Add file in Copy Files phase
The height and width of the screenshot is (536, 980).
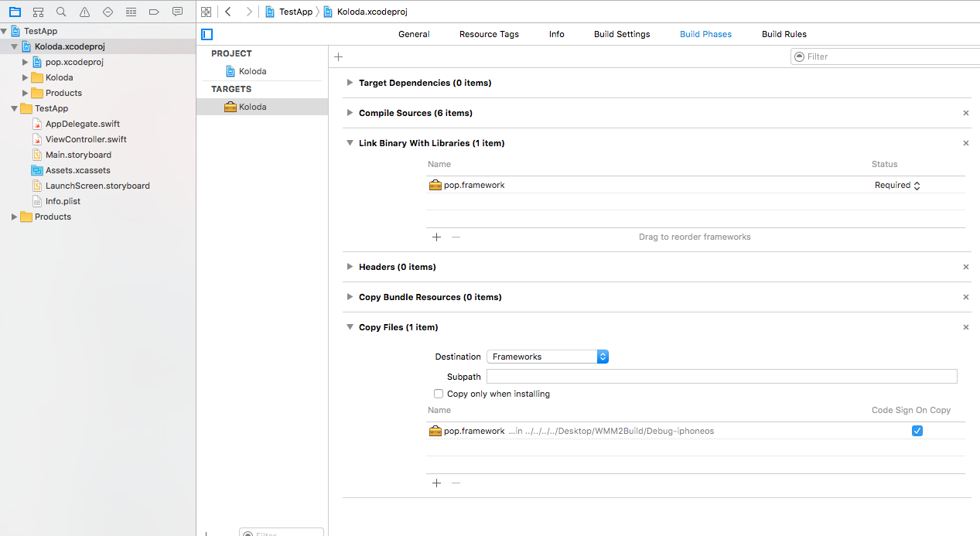[x=436, y=483]
